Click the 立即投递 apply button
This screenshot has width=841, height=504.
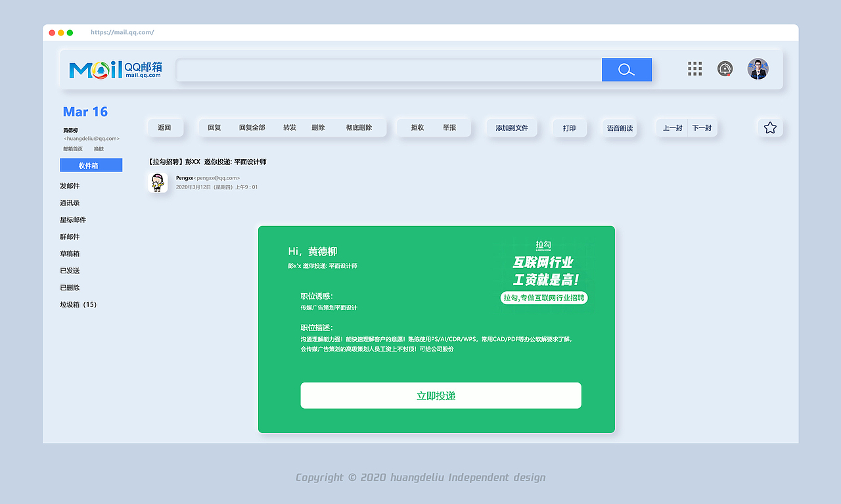click(441, 396)
